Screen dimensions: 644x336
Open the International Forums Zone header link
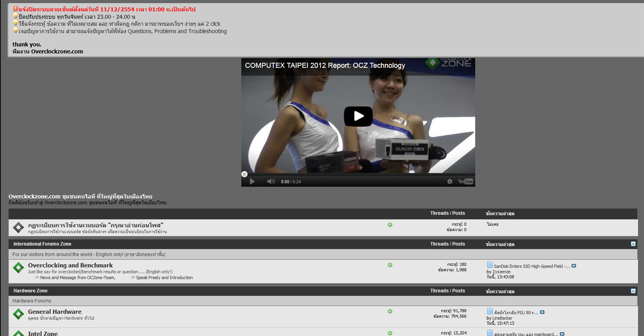(x=42, y=244)
